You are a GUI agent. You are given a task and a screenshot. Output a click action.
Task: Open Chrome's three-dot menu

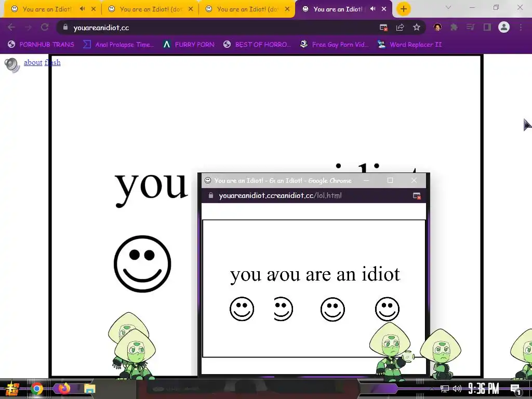pyautogui.click(x=521, y=27)
